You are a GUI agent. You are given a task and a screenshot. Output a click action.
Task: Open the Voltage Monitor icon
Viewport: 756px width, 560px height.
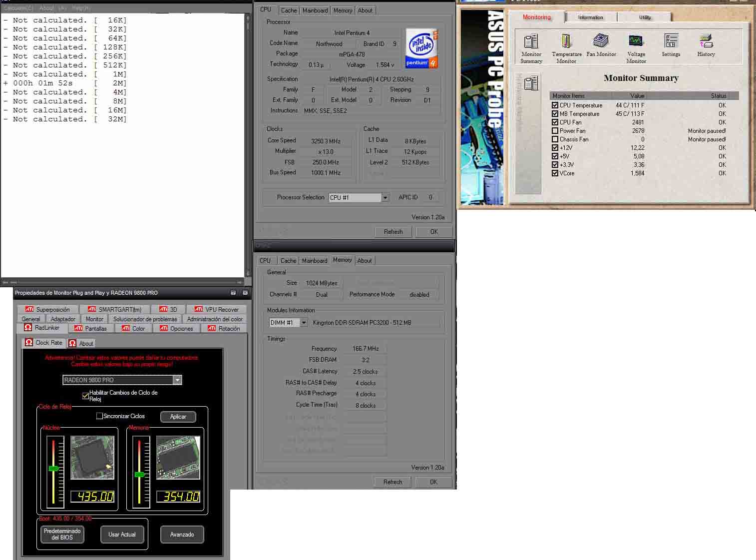pos(636,41)
